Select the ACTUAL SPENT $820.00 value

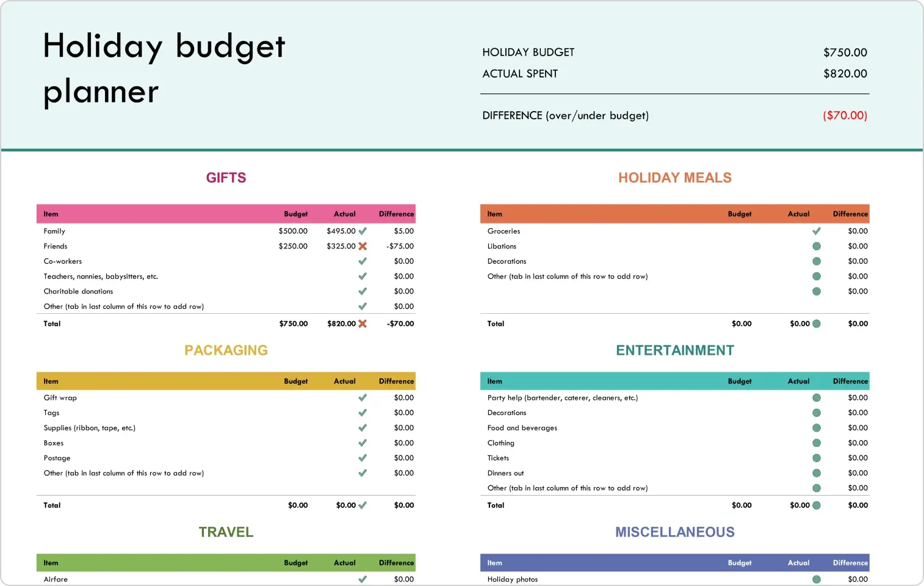click(845, 73)
